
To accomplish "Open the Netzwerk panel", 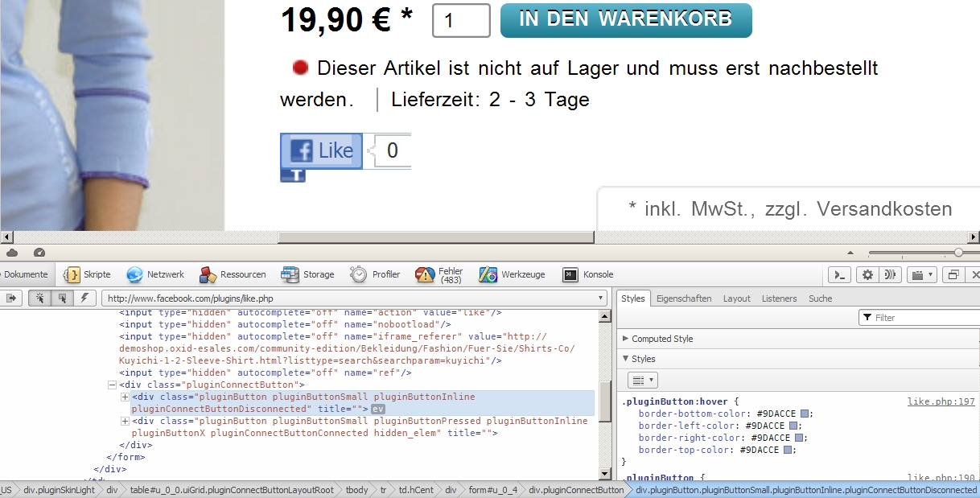I will [156, 274].
